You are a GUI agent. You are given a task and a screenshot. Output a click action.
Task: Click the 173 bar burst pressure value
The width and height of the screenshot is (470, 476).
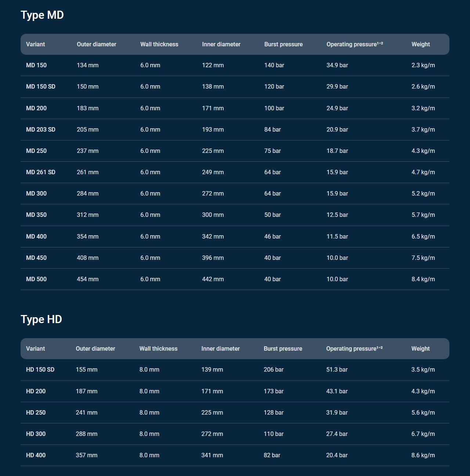click(273, 391)
